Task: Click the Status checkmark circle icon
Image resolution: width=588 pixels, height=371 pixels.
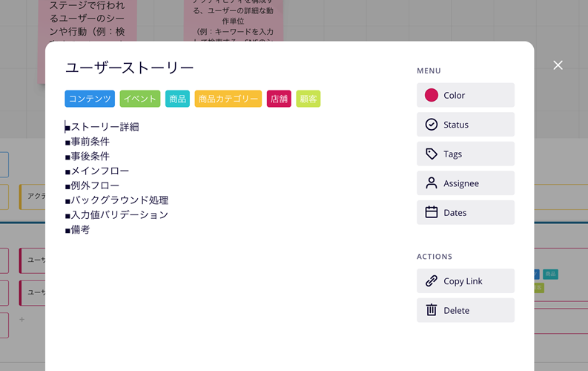Action: (432, 125)
